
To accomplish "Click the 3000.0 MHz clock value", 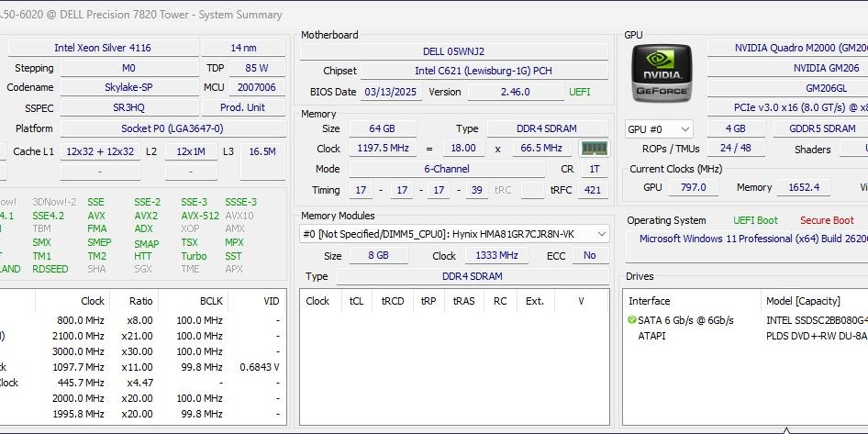I will (78, 351).
